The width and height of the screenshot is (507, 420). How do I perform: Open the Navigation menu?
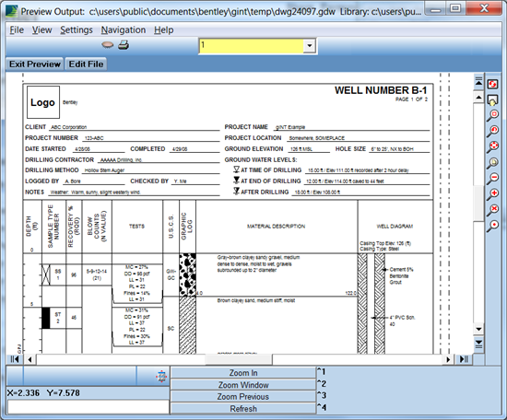pos(124,30)
